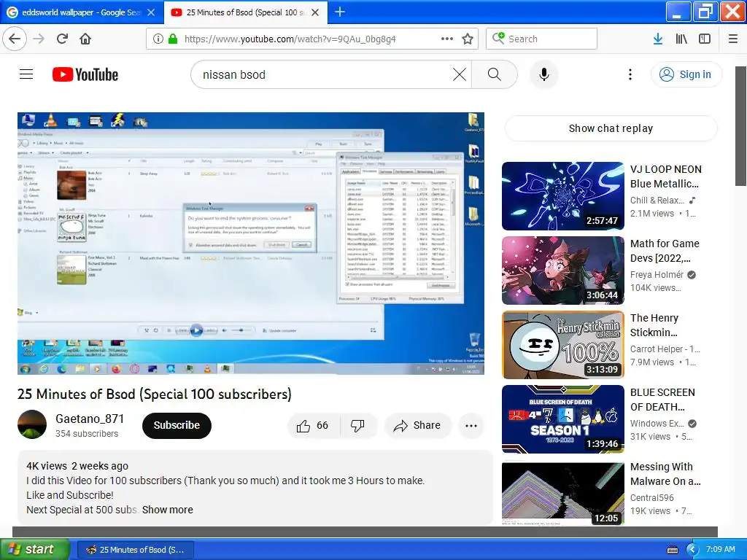
Task: Click BLUE SCREEN OF DEATH title text
Action: (x=662, y=400)
